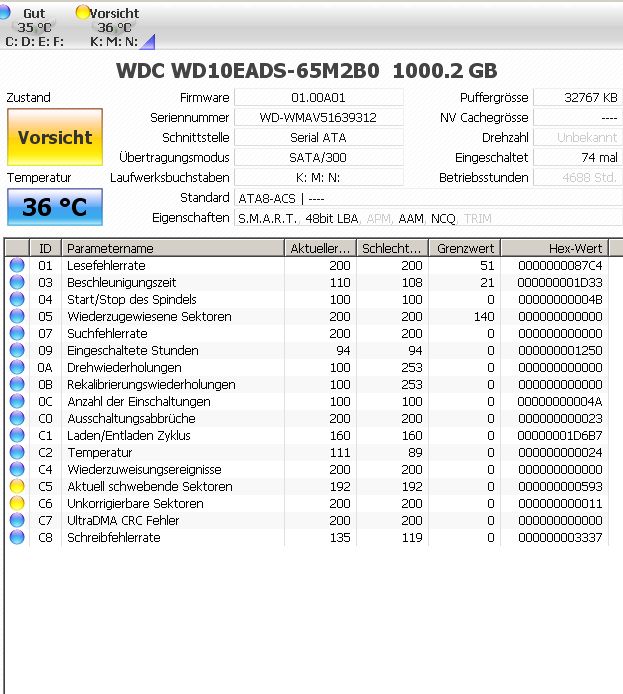Click the yellow orb for Aktuell schwebende Sektoren

click(17, 486)
